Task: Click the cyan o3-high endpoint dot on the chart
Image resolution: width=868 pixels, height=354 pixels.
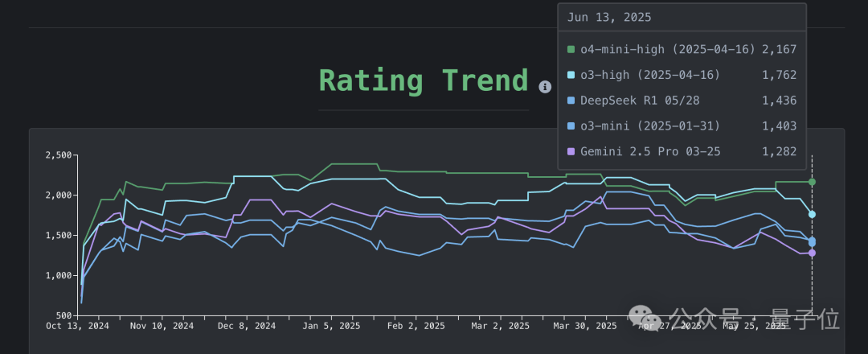Action: 812,214
